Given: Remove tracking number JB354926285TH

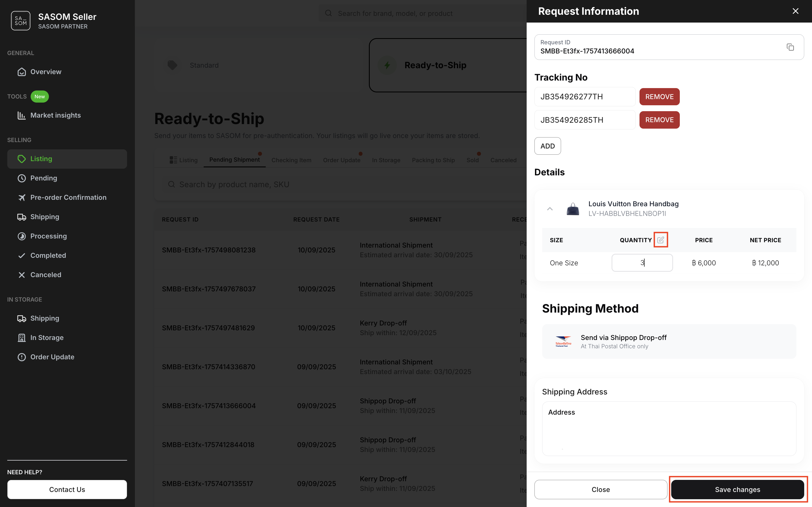Looking at the screenshot, I should click(659, 120).
